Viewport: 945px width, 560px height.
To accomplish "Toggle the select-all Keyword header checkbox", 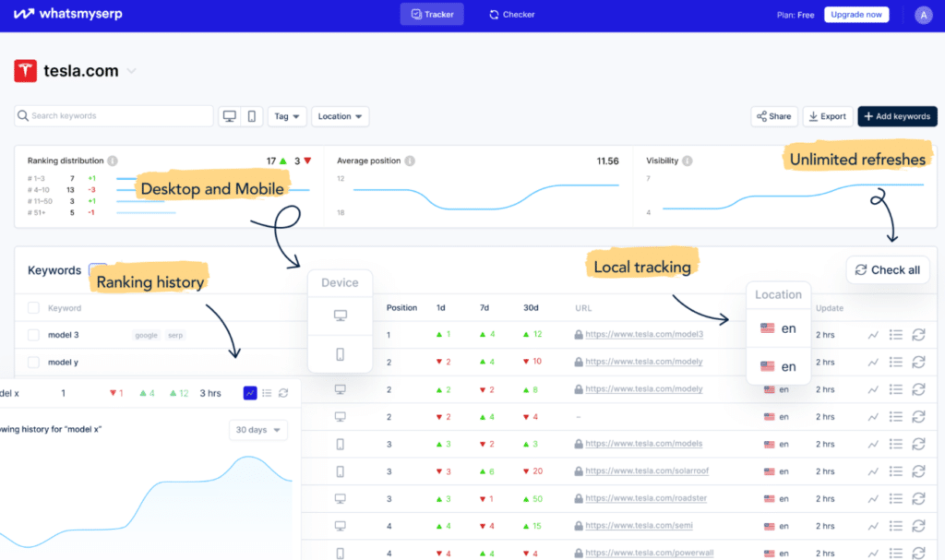I will click(33, 308).
